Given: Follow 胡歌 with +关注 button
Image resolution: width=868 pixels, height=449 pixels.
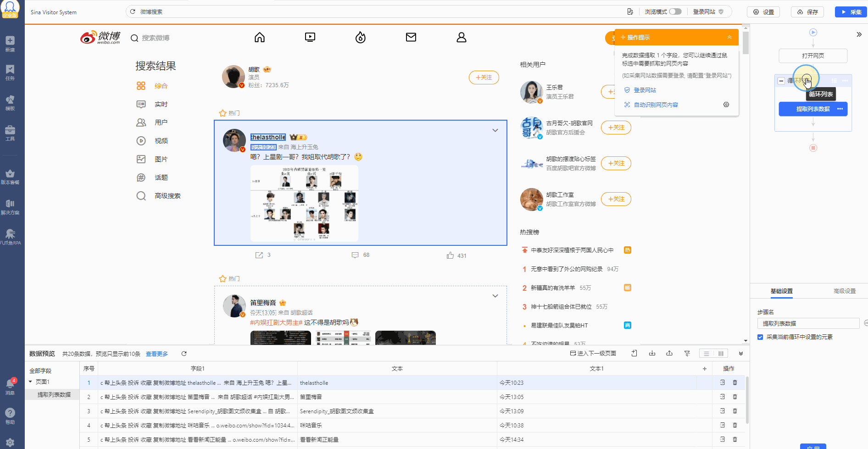Looking at the screenshot, I should pos(484,78).
